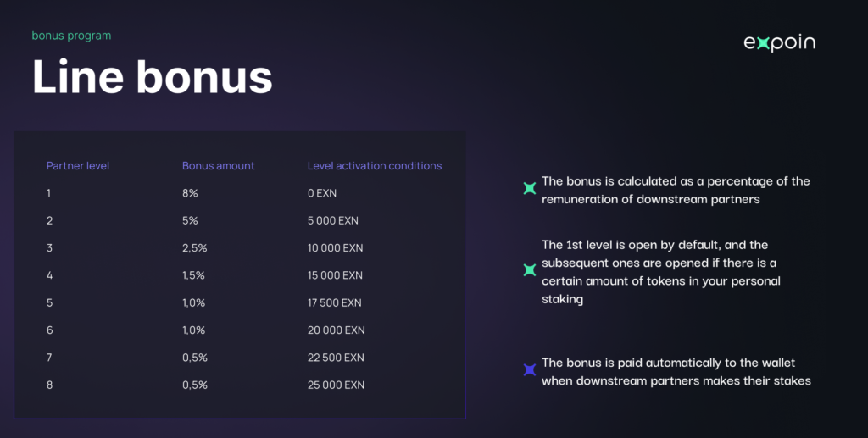Select the Bonus amount column header
Image resolution: width=868 pixels, height=438 pixels.
(x=218, y=165)
